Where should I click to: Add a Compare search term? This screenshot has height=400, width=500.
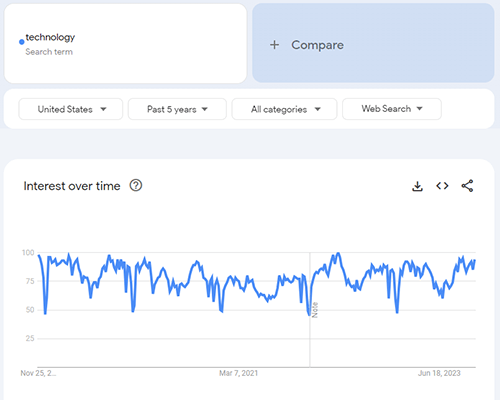pos(373,43)
